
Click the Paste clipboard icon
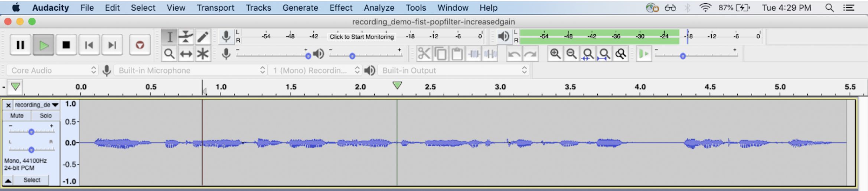click(457, 54)
